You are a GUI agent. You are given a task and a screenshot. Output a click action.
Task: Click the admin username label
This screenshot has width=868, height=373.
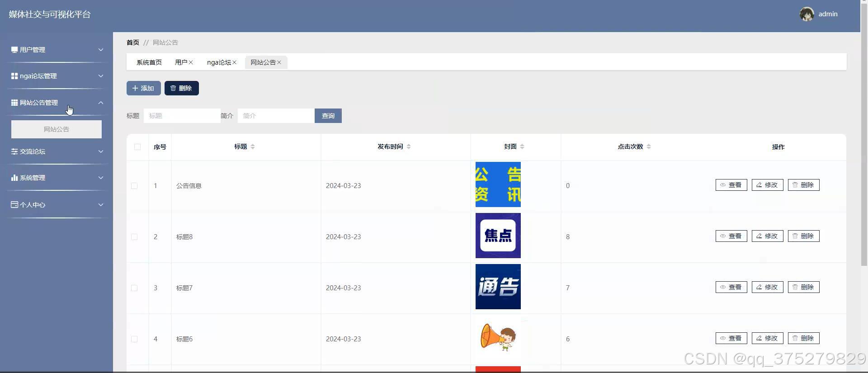click(828, 14)
